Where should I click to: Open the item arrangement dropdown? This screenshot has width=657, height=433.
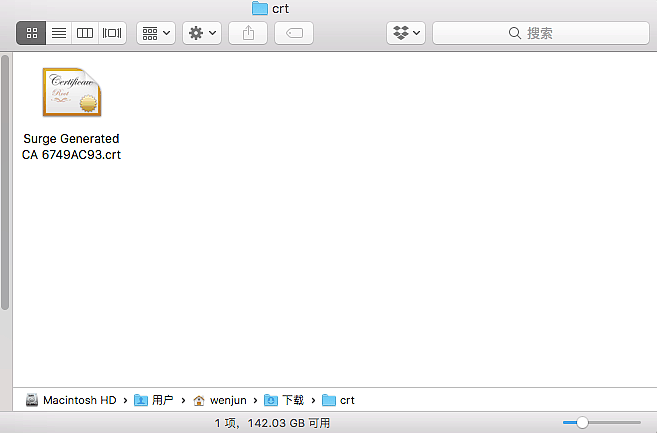click(x=155, y=33)
